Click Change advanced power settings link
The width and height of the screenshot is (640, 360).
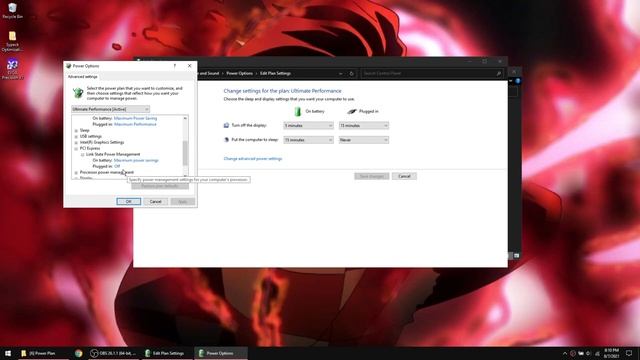253,158
